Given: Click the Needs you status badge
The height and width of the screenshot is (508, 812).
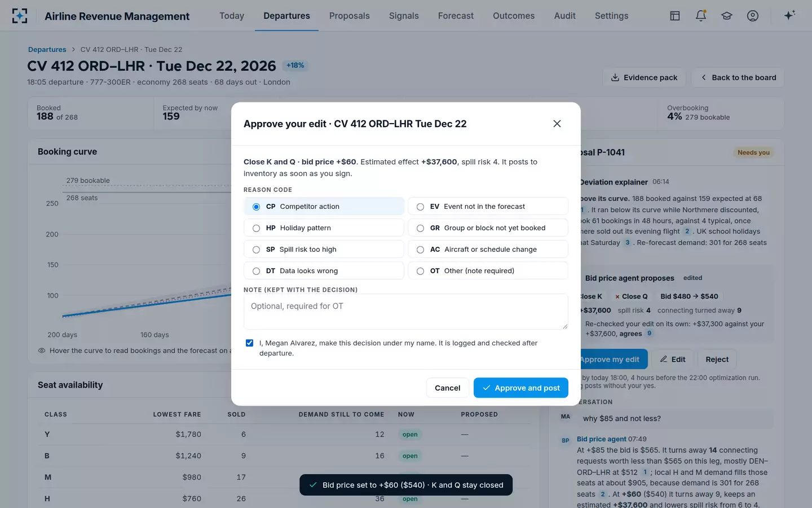Looking at the screenshot, I should coord(753,152).
